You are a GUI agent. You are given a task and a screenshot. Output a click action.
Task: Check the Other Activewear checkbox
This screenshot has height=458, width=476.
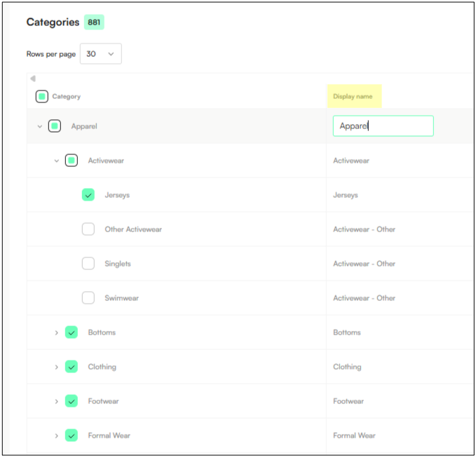click(x=88, y=229)
